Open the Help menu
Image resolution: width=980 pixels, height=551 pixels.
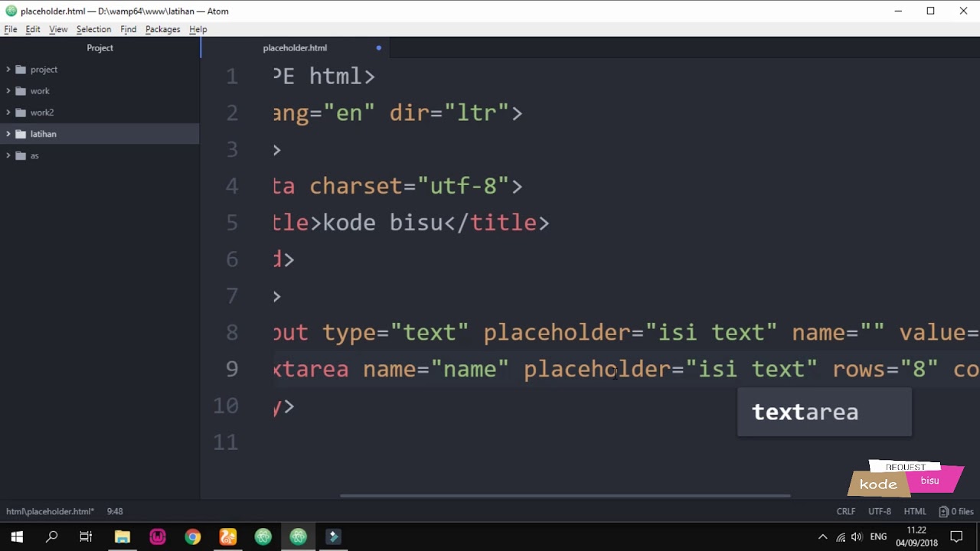198,29
